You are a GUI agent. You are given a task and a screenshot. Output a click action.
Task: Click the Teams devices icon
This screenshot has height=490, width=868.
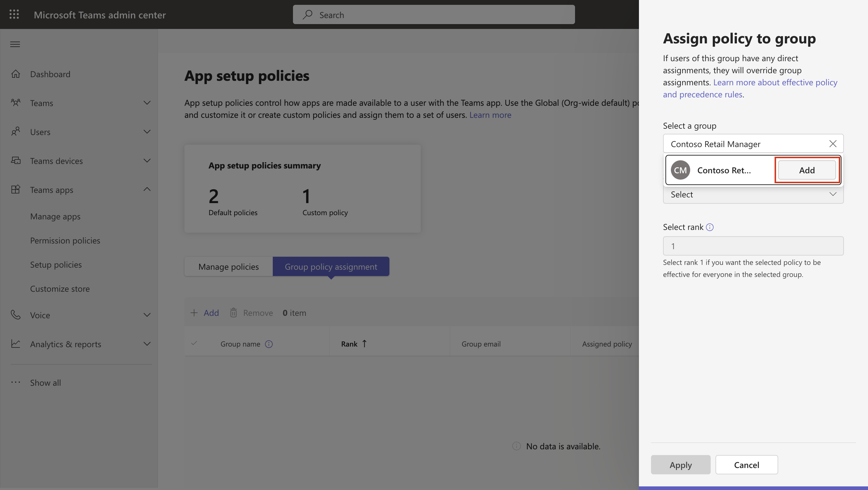coord(15,160)
